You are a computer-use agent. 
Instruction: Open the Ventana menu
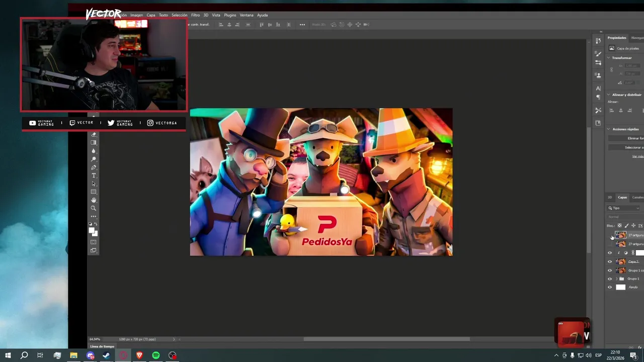click(x=247, y=15)
